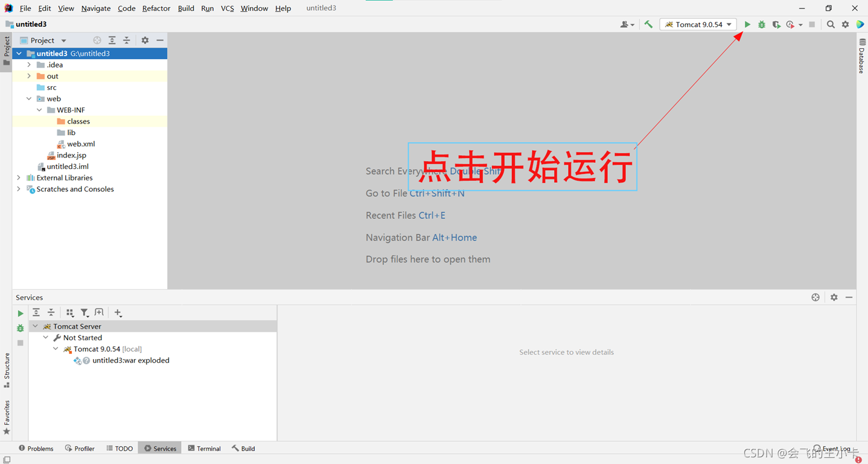Open the Favorites side tool window
The image size is (868, 464).
coord(7,417)
